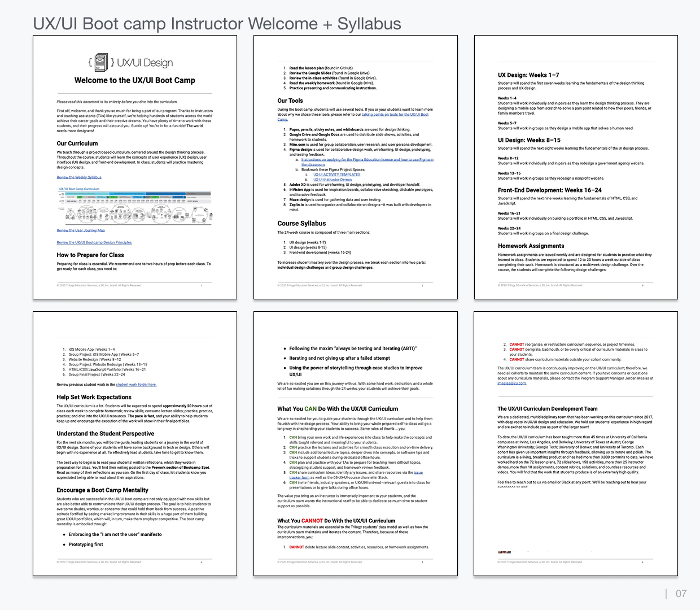Click the Our Curriculum heading

point(77,143)
